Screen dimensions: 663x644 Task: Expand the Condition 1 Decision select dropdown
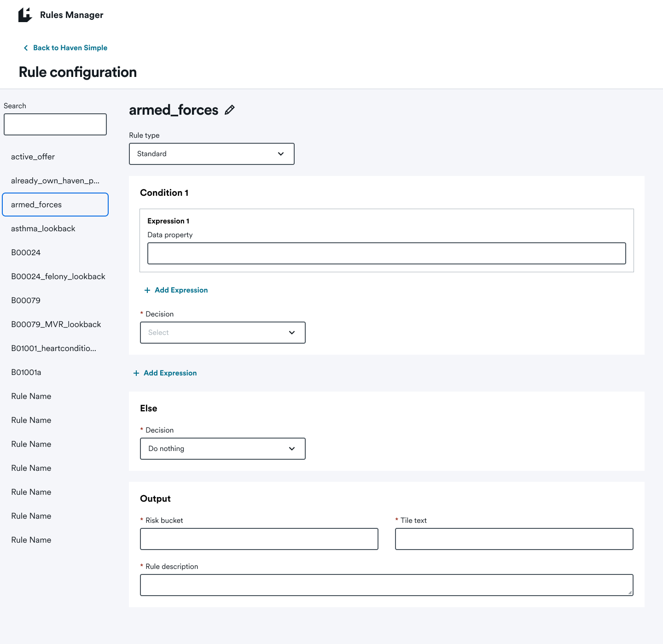point(222,333)
